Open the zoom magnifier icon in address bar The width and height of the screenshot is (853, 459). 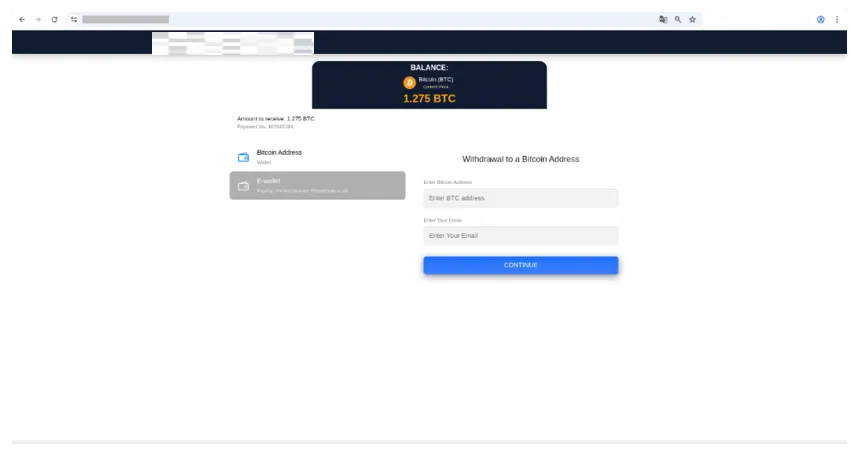678,20
